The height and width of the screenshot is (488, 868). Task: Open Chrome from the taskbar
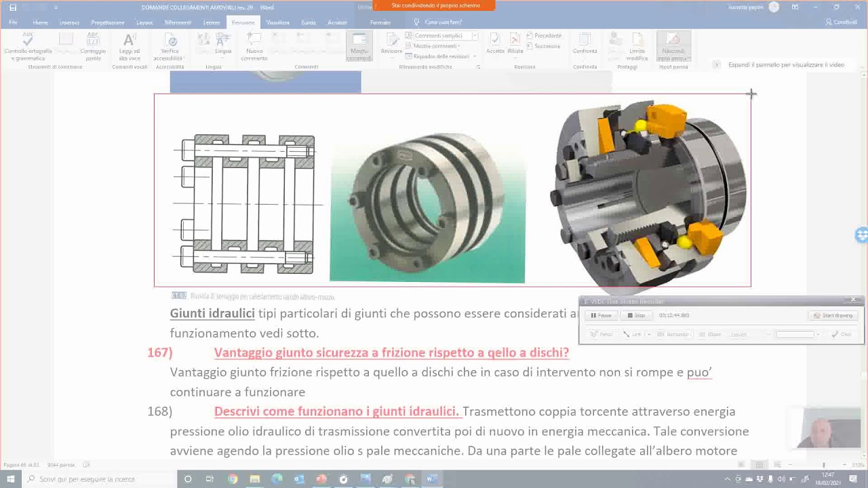[x=233, y=479]
